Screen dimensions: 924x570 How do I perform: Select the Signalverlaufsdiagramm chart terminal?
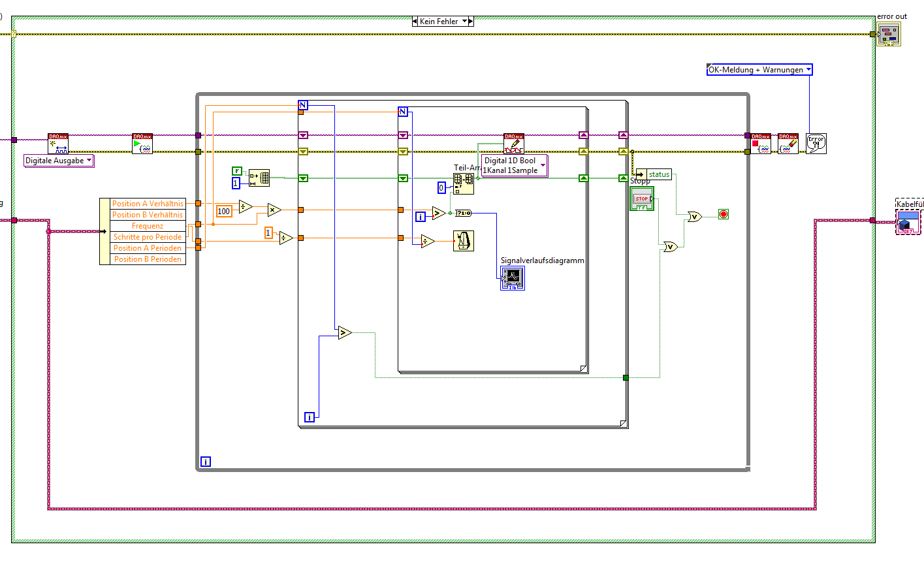pos(513,278)
